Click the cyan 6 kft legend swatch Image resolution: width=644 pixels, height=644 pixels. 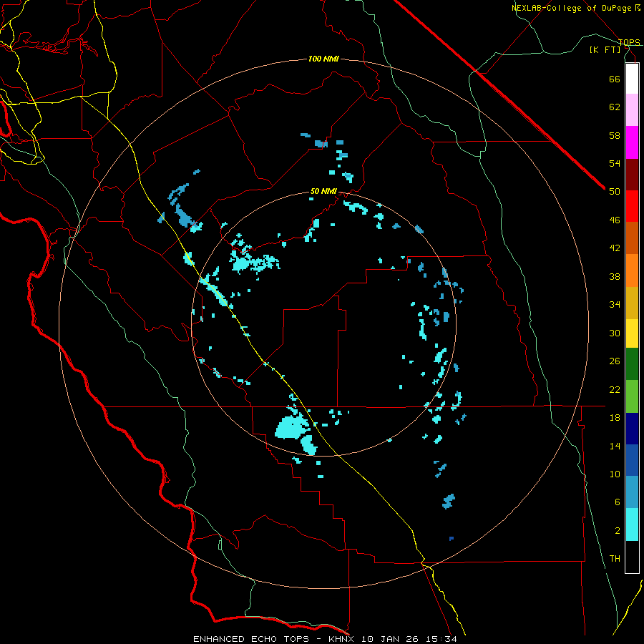tap(632, 525)
